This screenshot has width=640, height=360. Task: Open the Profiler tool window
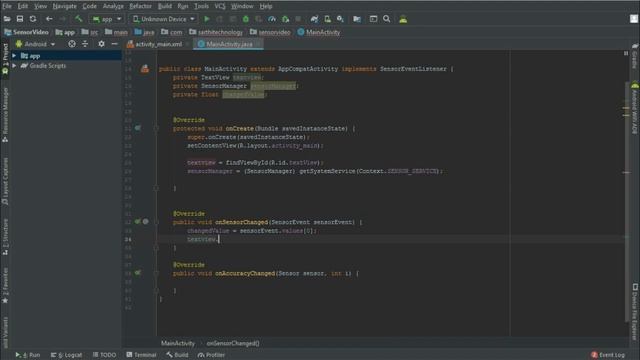[x=211, y=355]
